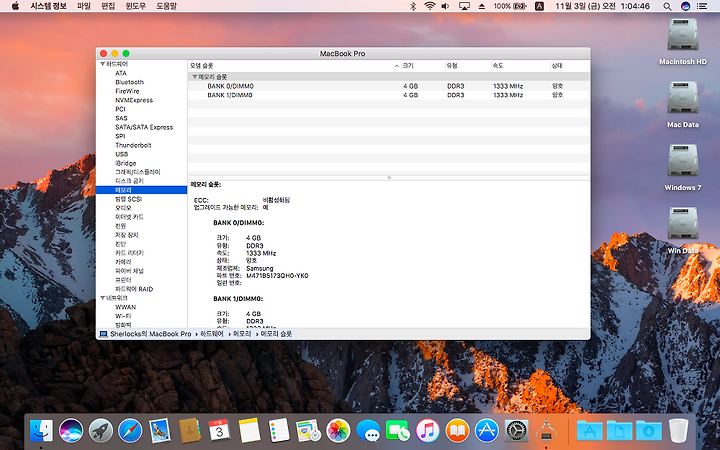720x450 pixels.
Task: Open FaceTime icon in Dock
Action: coord(398,431)
